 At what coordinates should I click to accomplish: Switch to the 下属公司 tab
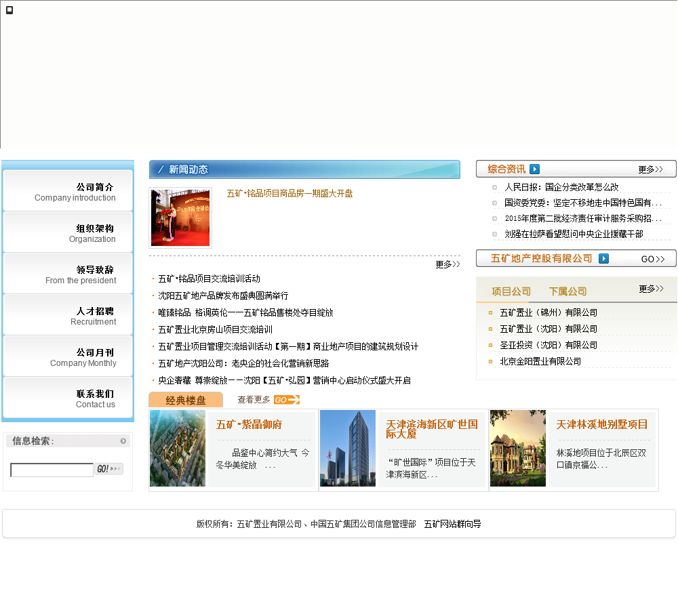click(x=567, y=291)
